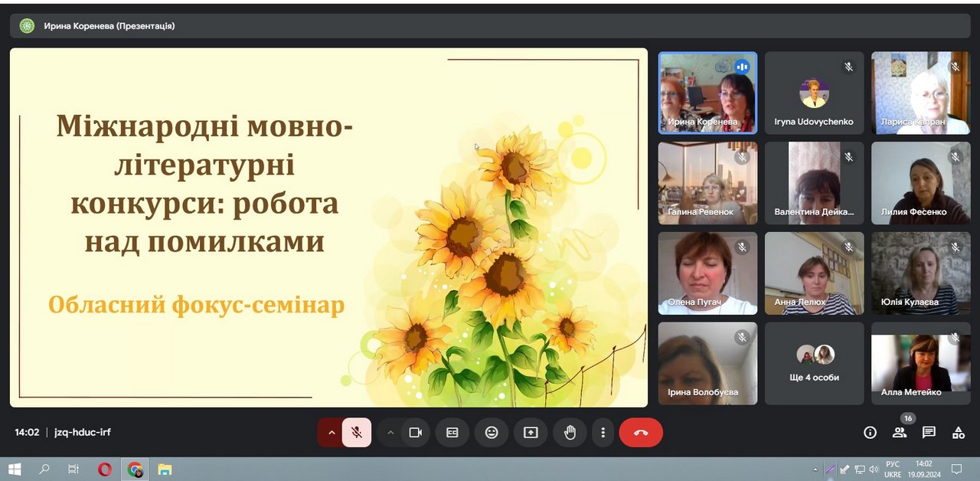This screenshot has height=481, width=980.
Task: Click the meeting code jzq-hduc-irf
Action: pos(83,432)
